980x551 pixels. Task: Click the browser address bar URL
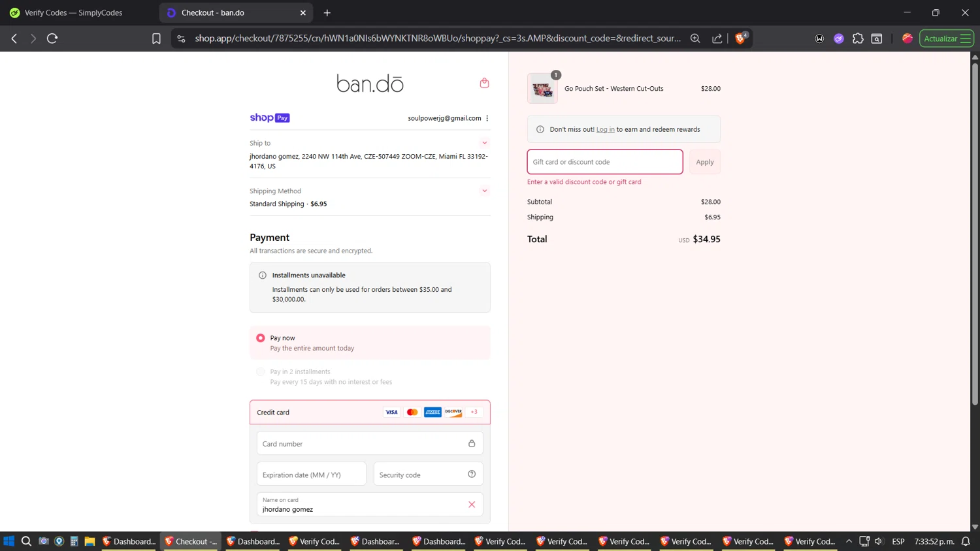click(438, 39)
